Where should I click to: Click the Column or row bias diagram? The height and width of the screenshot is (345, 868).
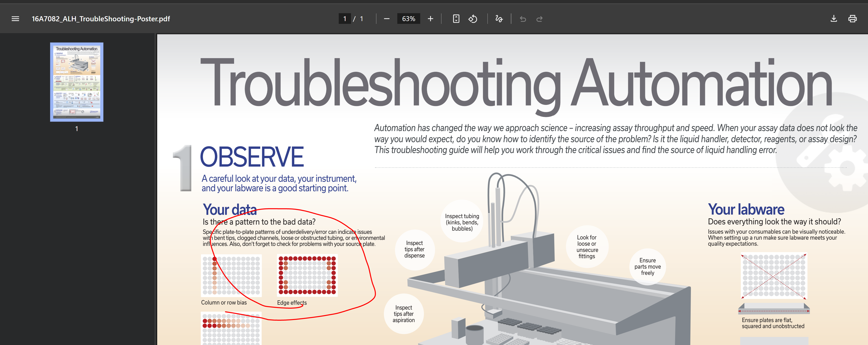pos(231,275)
